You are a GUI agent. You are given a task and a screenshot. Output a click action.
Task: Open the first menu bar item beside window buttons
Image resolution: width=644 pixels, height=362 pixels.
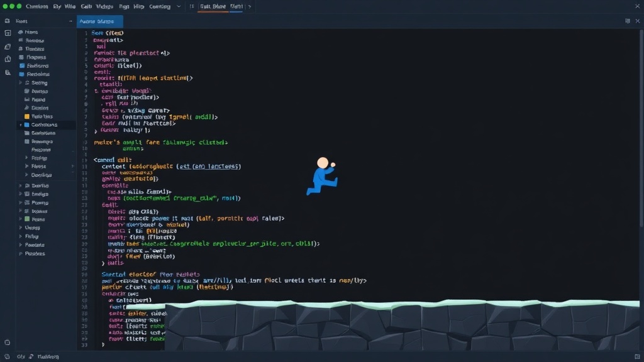click(x=36, y=6)
